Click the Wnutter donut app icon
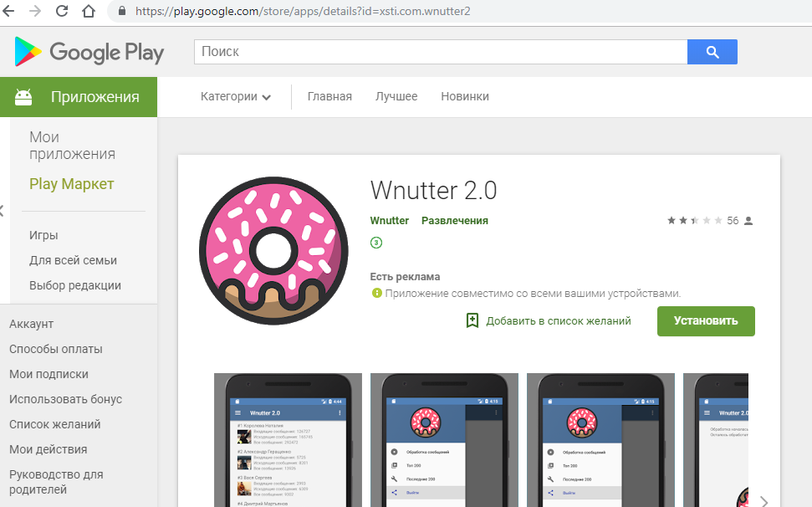This screenshot has width=812, height=507. tap(273, 251)
